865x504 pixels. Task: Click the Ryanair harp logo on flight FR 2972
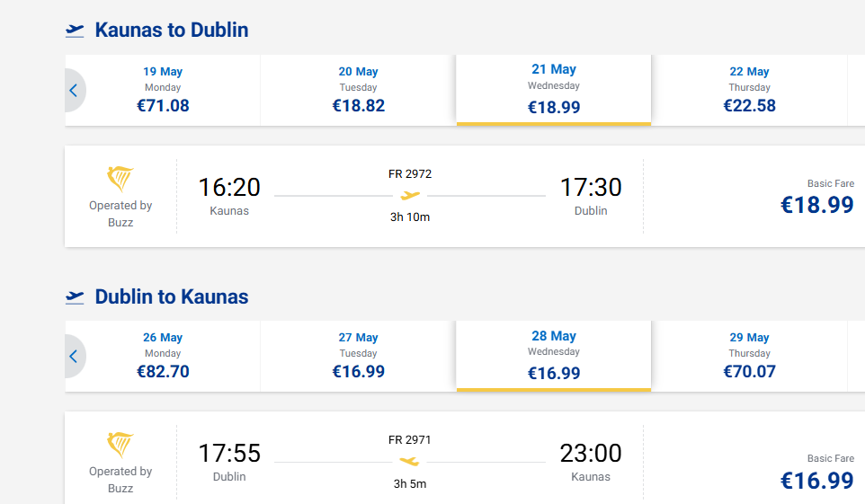click(x=120, y=178)
